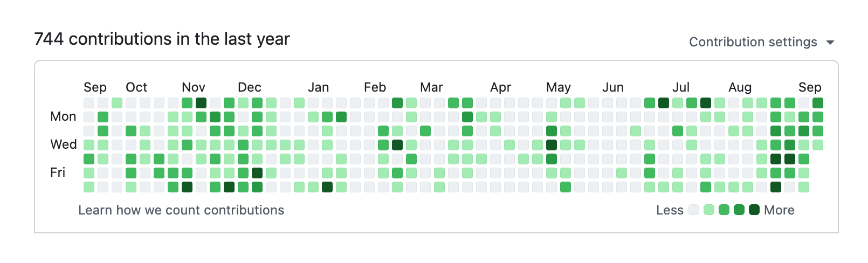Click the Mon weekday row label
The image size is (868, 263).
63,116
